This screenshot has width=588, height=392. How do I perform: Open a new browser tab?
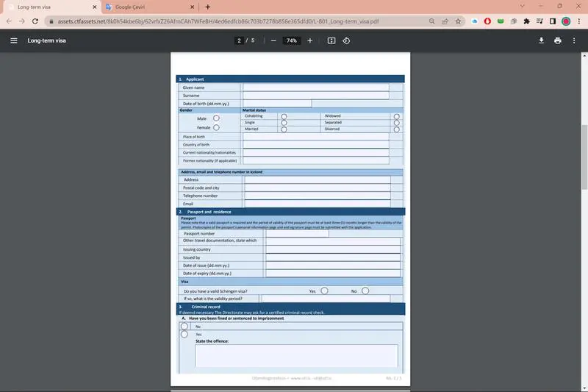click(208, 7)
